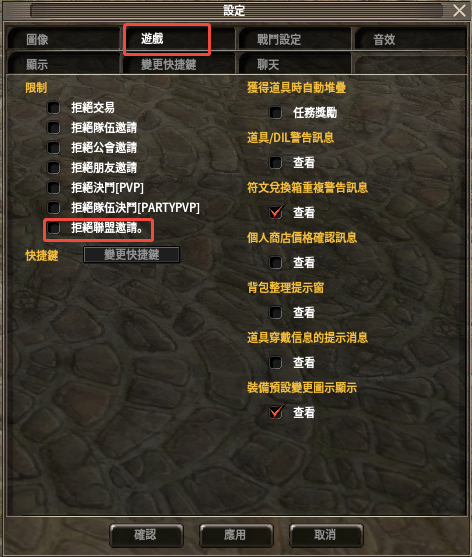Apply changes with the 應用 button
The width and height of the screenshot is (472, 557).
coord(236,535)
